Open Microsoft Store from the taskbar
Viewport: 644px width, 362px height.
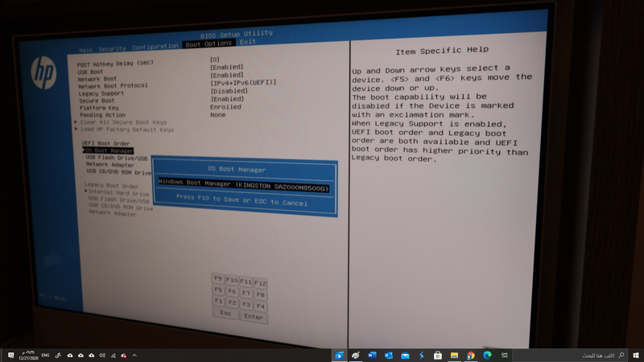(x=438, y=356)
